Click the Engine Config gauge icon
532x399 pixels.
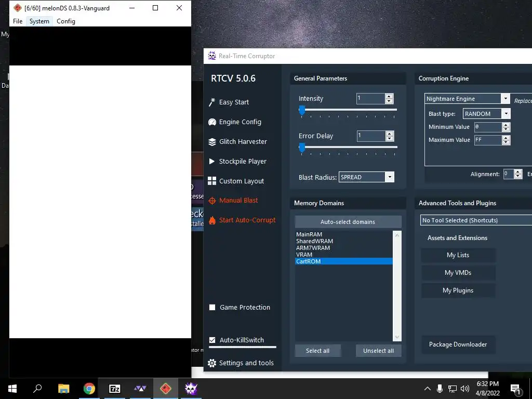tap(212, 122)
